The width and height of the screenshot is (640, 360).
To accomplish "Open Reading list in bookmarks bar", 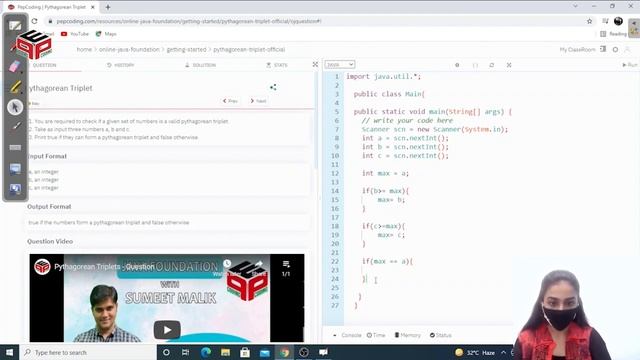I will [613, 34].
